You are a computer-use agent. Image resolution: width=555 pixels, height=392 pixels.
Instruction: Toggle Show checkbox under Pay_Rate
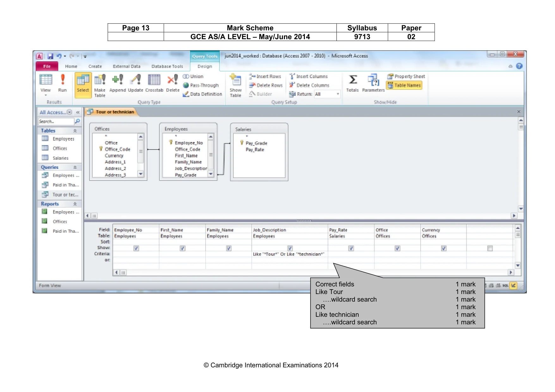tap(351, 248)
